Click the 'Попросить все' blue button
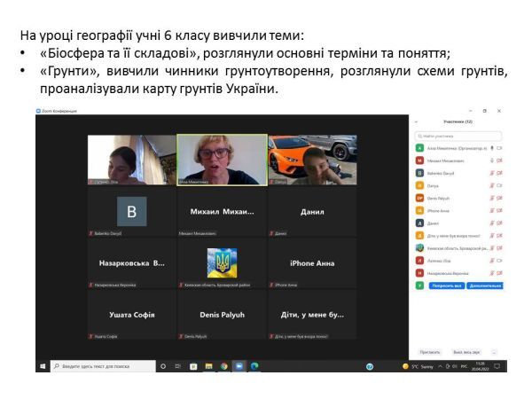532x399 pixels. point(446,286)
